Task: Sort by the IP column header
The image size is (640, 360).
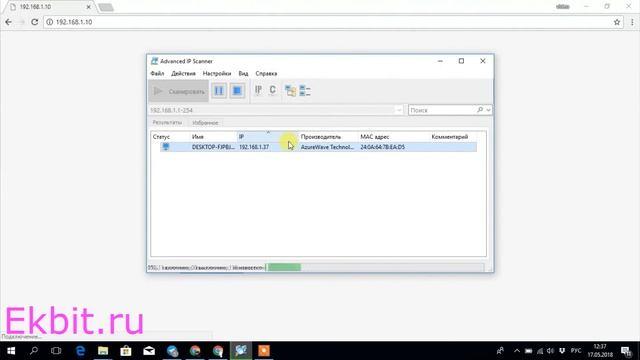Action: point(267,137)
